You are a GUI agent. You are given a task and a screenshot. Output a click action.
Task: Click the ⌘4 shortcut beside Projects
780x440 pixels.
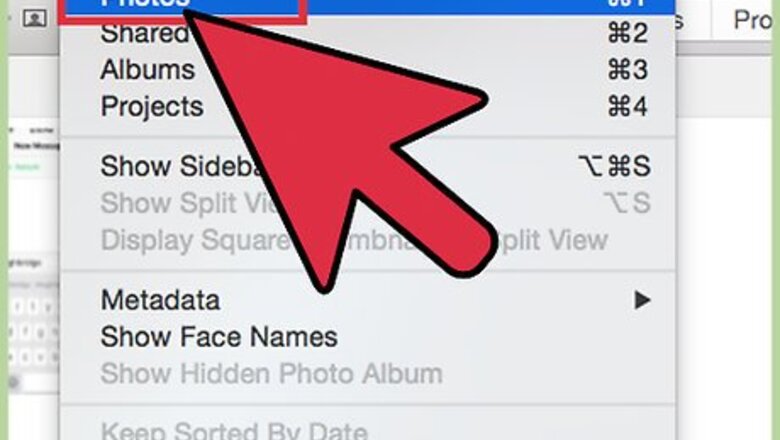pos(628,106)
